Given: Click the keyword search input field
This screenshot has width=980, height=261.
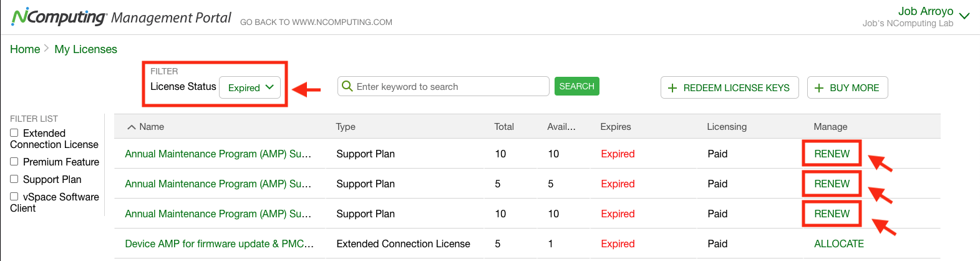Looking at the screenshot, I should tap(444, 86).
